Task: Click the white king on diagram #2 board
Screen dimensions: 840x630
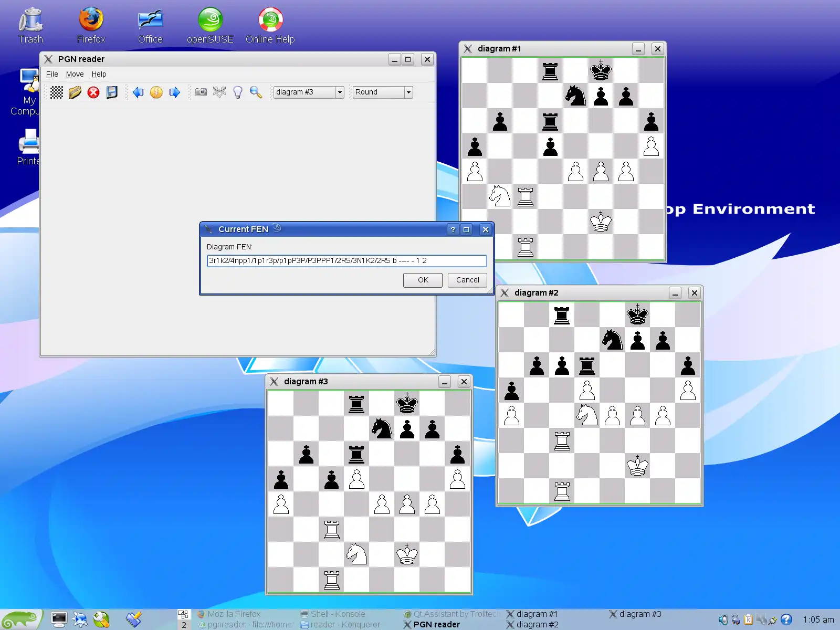Action: [x=637, y=466]
